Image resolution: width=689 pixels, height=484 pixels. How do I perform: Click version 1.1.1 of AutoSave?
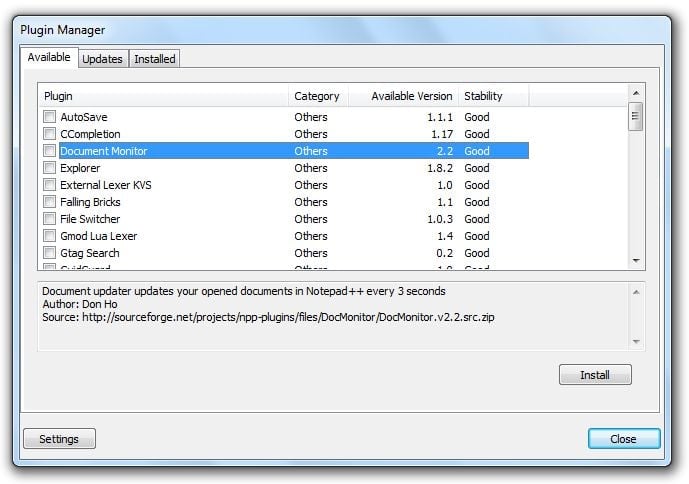[x=440, y=117]
